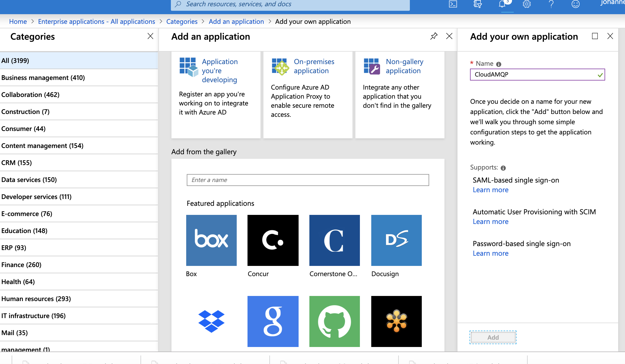The image size is (625, 364).
Task: Maximize the Add your own application blade
Action: [x=595, y=36]
